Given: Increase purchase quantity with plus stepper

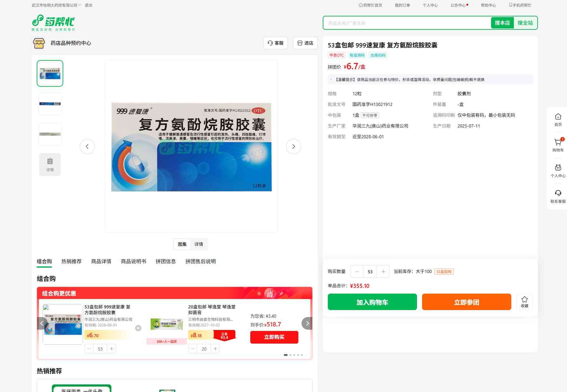Looking at the screenshot, I should tap(383, 271).
